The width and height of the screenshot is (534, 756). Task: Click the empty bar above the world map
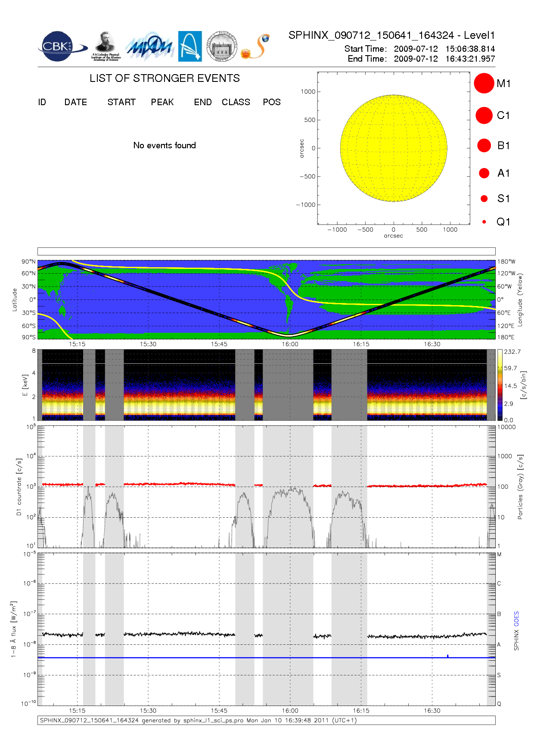[x=267, y=251]
